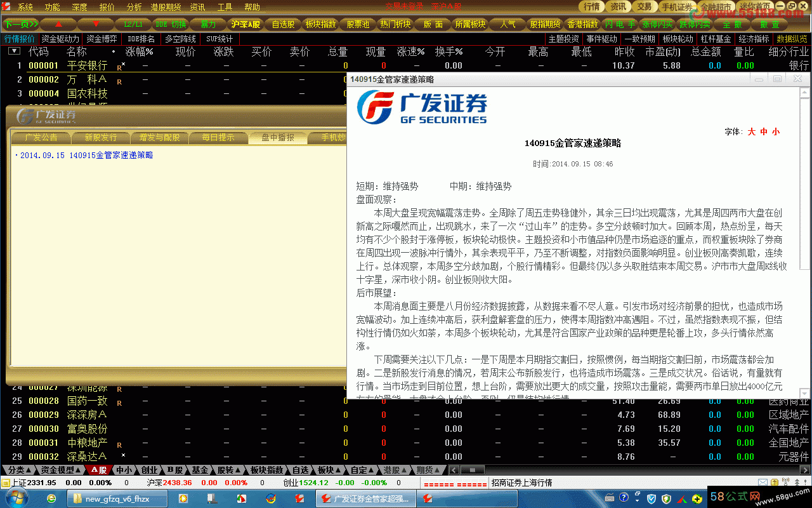
Task: Switch to the 行情报价 sub-tab
Action: (x=20, y=39)
